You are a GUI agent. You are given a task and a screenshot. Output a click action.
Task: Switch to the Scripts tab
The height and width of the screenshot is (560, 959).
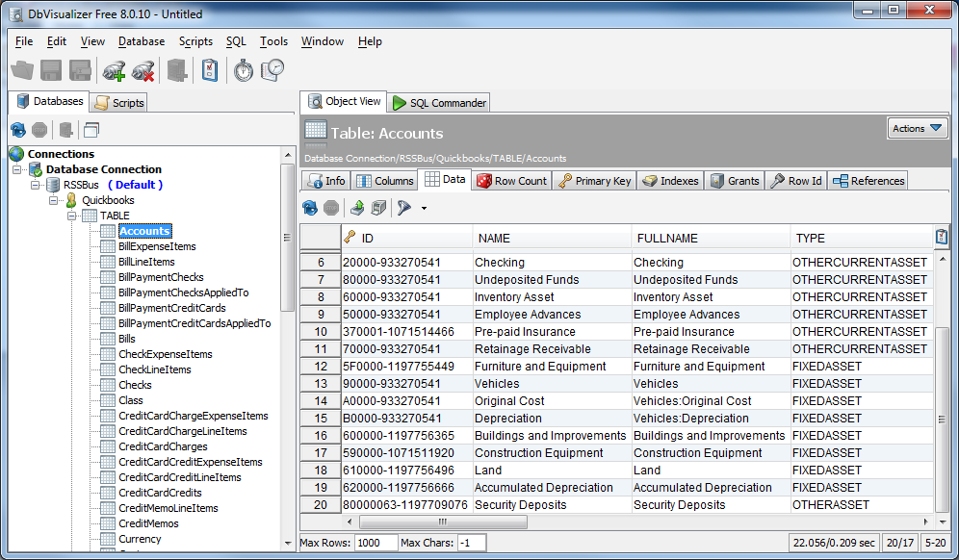point(119,103)
